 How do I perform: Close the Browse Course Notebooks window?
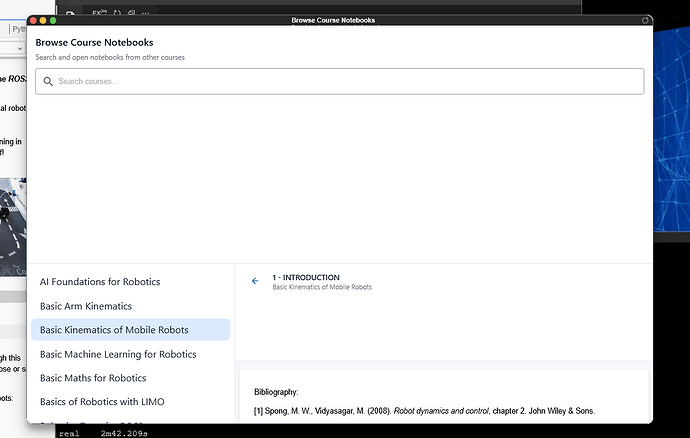(x=34, y=20)
